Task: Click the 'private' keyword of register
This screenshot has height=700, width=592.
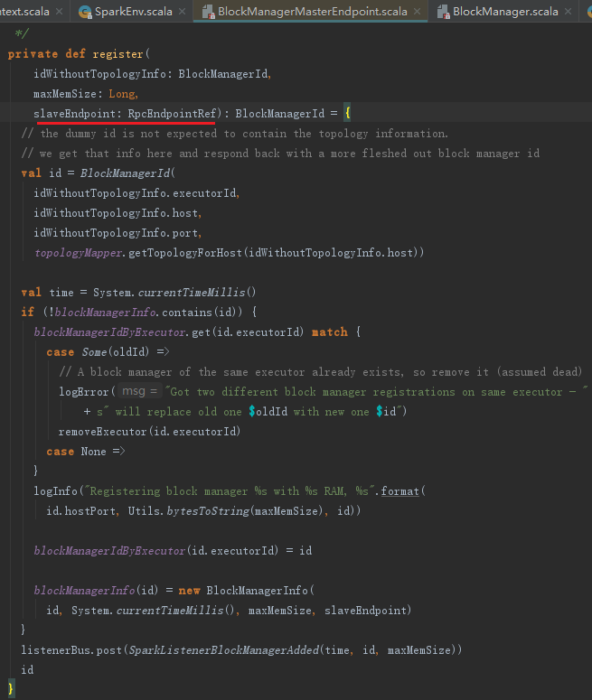Action: pos(33,54)
